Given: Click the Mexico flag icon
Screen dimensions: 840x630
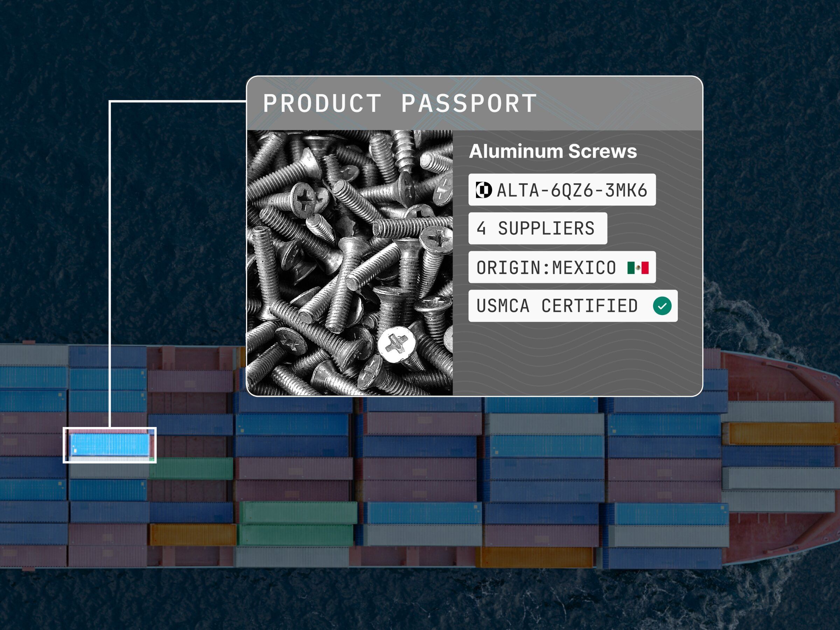Looking at the screenshot, I should tap(638, 267).
